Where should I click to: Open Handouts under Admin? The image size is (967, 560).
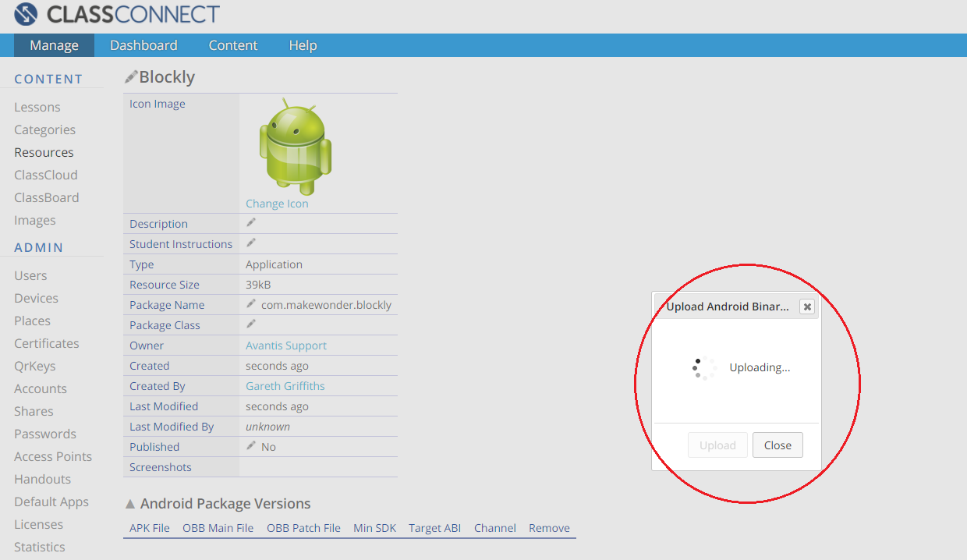point(42,480)
